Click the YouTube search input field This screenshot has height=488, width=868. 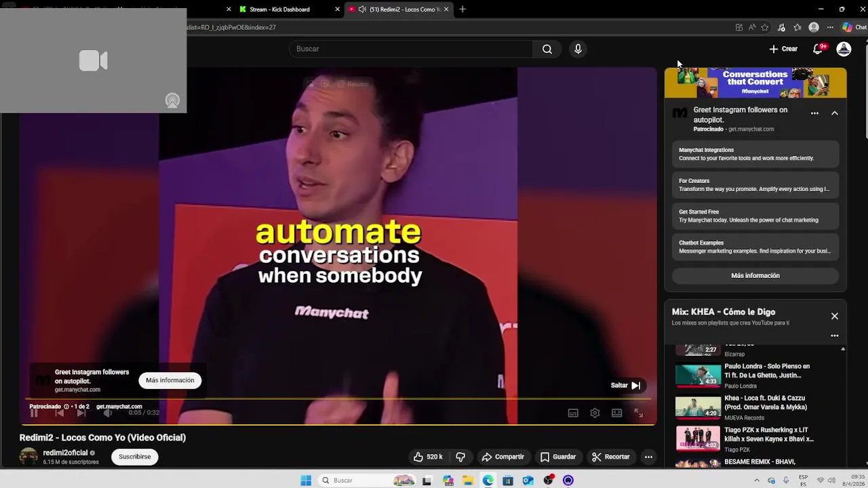pyautogui.click(x=411, y=49)
